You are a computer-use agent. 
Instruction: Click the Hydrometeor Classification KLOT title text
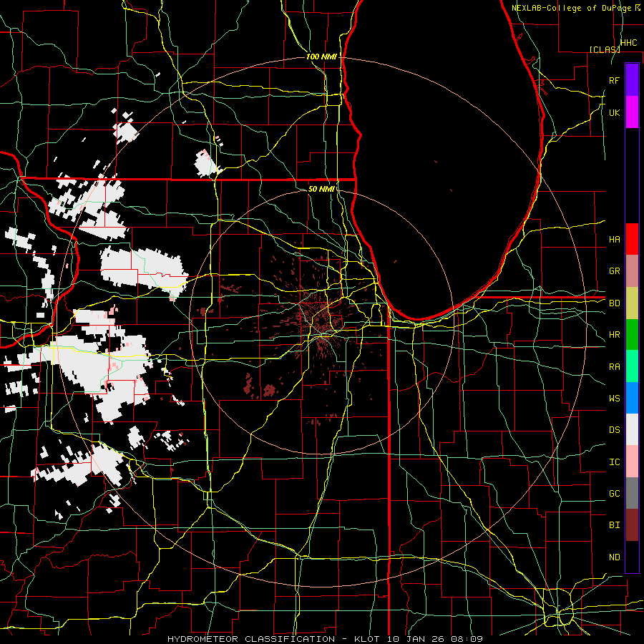[325, 639]
